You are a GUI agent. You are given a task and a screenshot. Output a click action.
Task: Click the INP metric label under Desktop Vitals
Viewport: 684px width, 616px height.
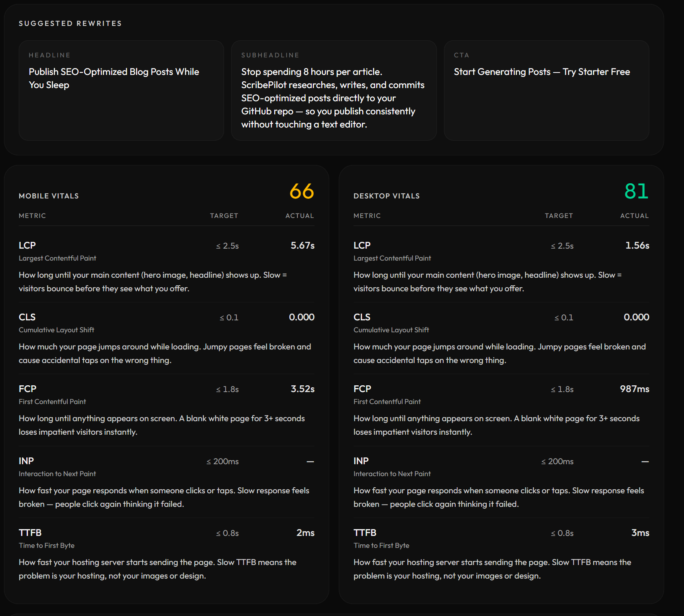pyautogui.click(x=361, y=461)
